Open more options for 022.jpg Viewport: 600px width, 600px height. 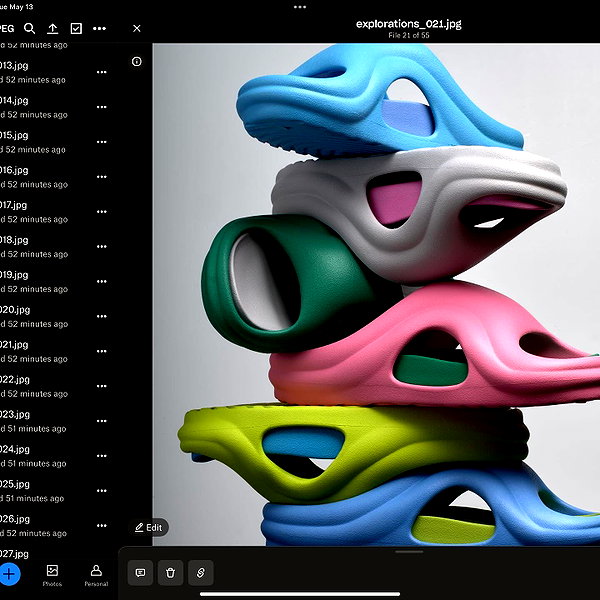pos(101,386)
